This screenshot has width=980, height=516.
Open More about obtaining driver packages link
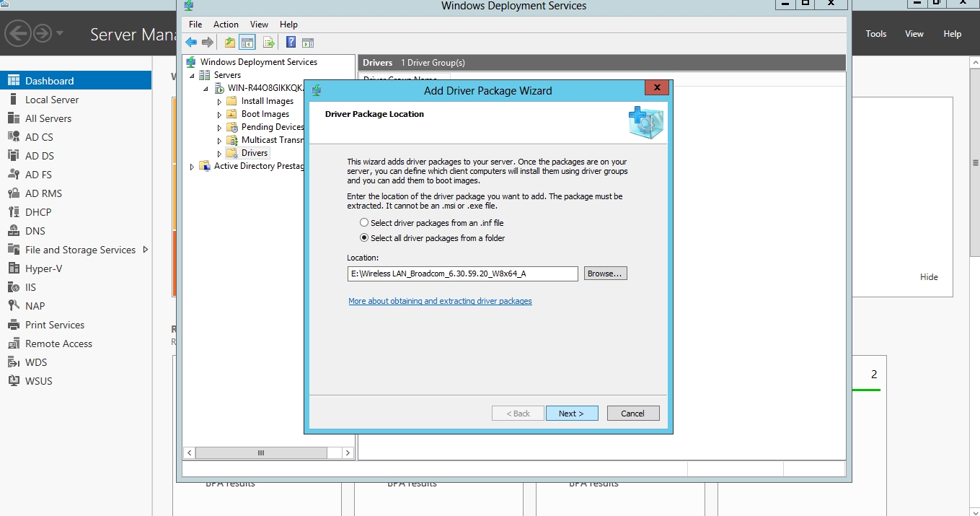pyautogui.click(x=440, y=301)
